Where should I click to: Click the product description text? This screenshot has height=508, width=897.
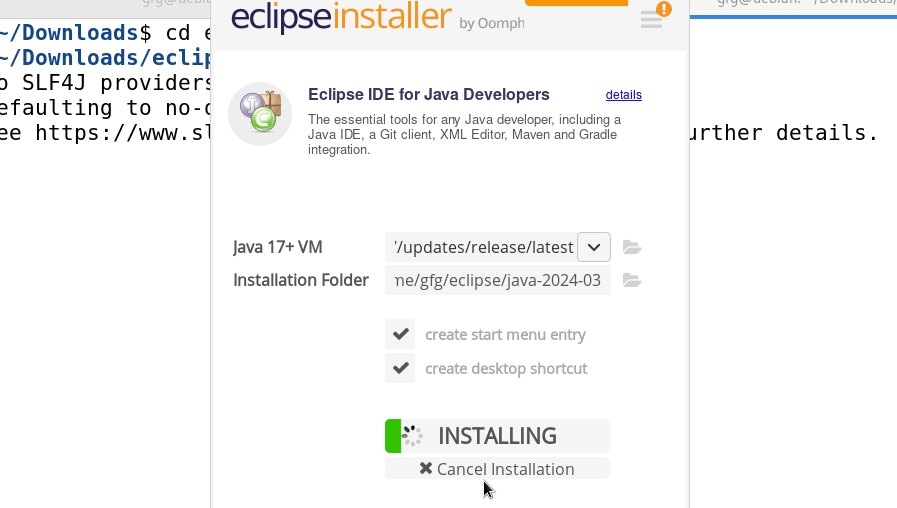pos(464,134)
